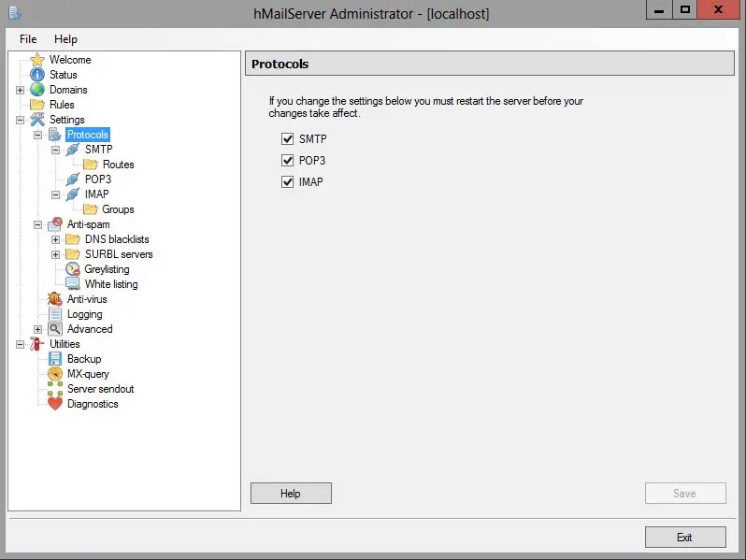Click the Exit button
This screenshot has width=746, height=560.
point(685,538)
